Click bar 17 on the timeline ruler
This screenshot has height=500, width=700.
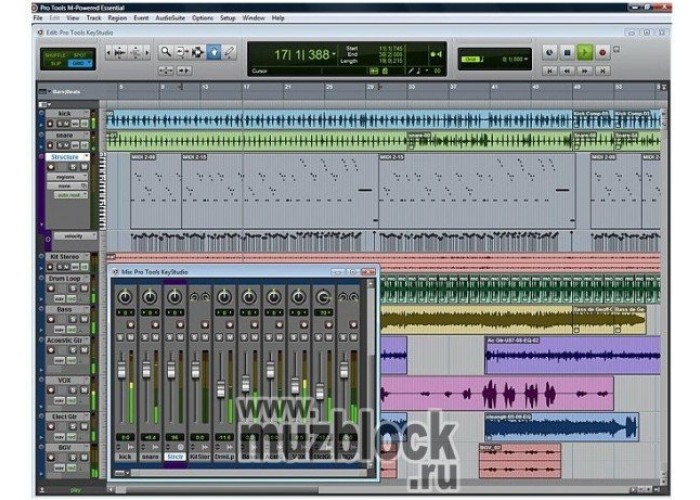pyautogui.click(x=246, y=87)
